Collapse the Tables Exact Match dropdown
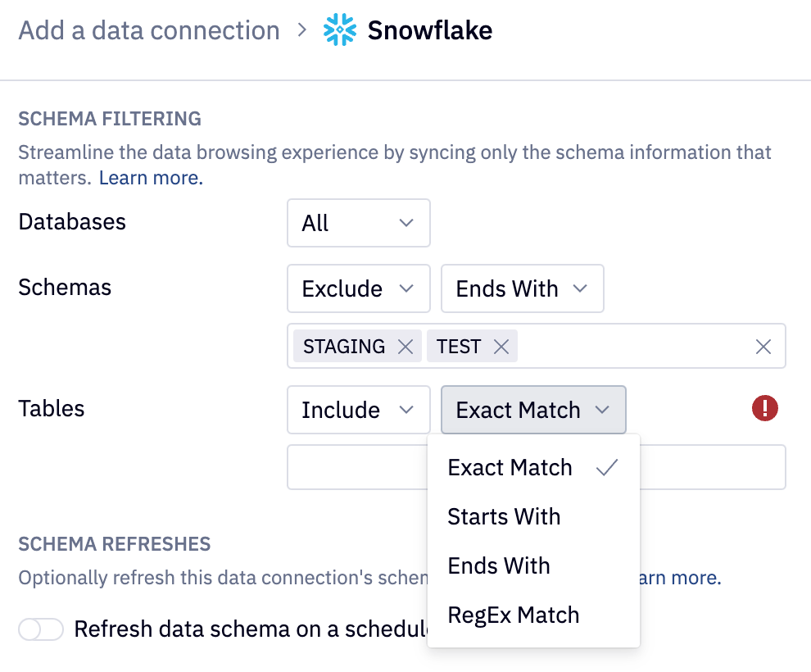The width and height of the screenshot is (811, 672). pyautogui.click(x=533, y=410)
